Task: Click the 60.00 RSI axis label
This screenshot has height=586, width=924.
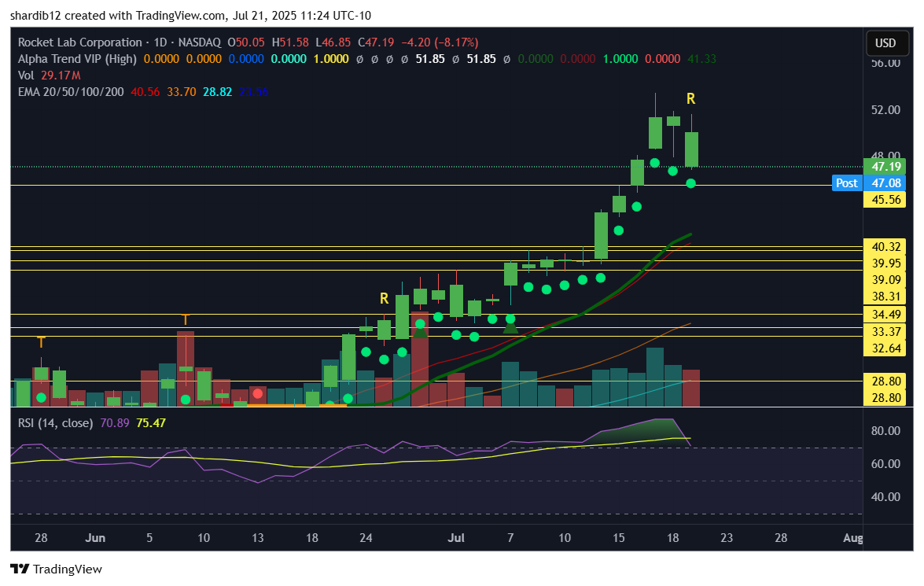Action: [885, 463]
